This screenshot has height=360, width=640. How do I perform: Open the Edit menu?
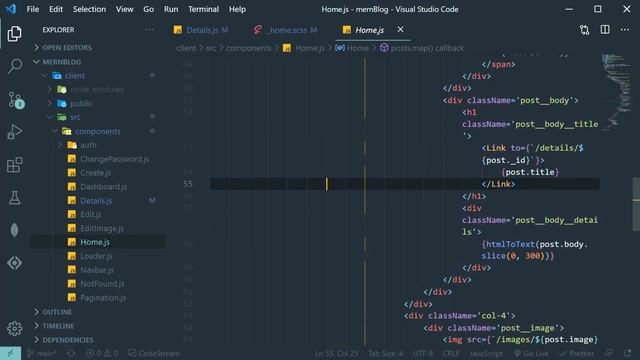(x=56, y=9)
